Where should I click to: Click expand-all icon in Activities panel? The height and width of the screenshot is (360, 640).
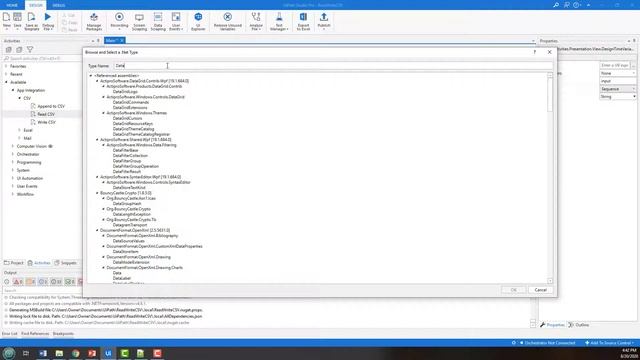[x=9, y=49]
